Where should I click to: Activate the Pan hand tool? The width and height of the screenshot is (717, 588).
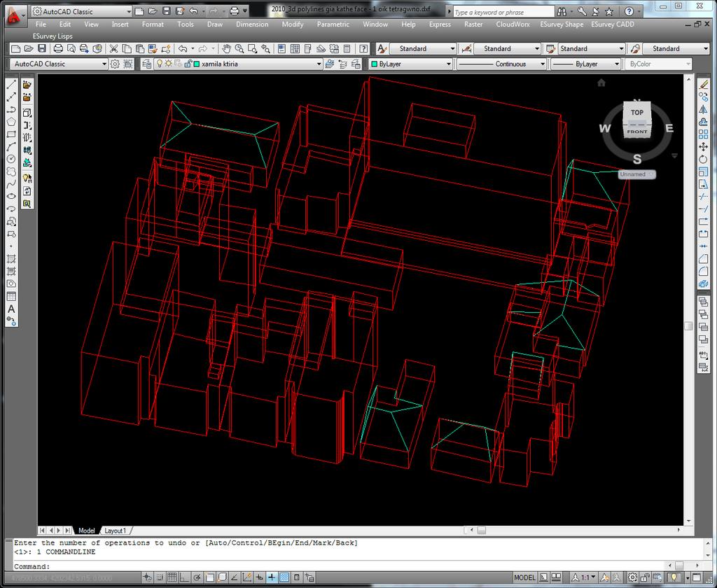click(x=226, y=48)
